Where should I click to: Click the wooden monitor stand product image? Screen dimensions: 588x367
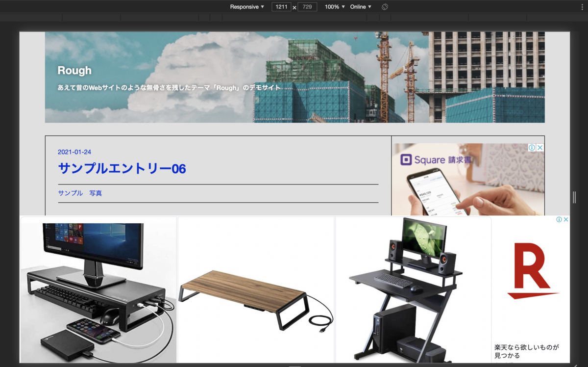(x=256, y=290)
